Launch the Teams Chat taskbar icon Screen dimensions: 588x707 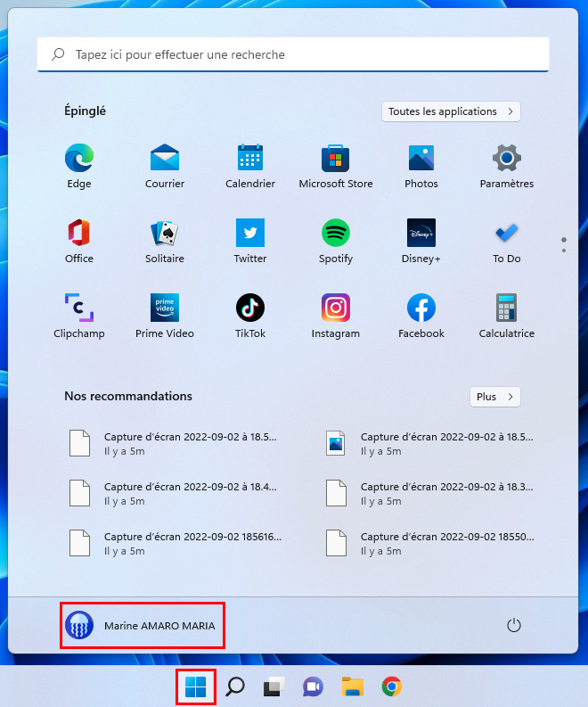click(x=313, y=686)
